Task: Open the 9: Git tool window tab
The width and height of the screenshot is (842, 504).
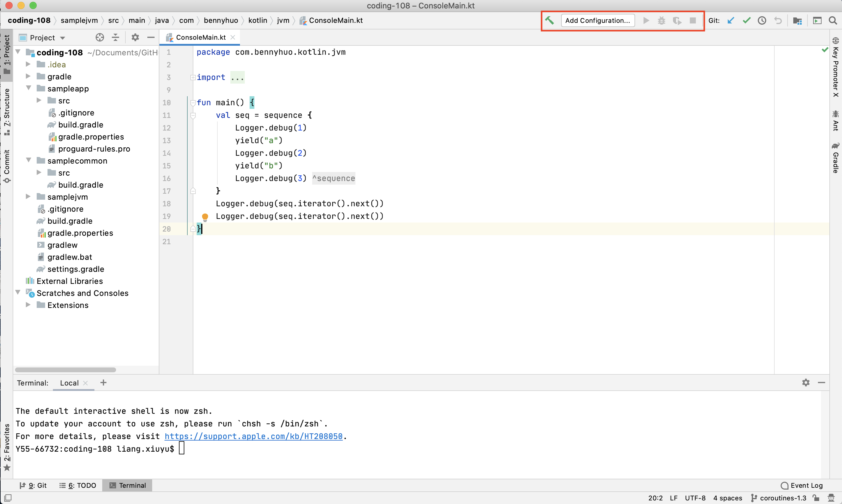Action: click(x=33, y=485)
